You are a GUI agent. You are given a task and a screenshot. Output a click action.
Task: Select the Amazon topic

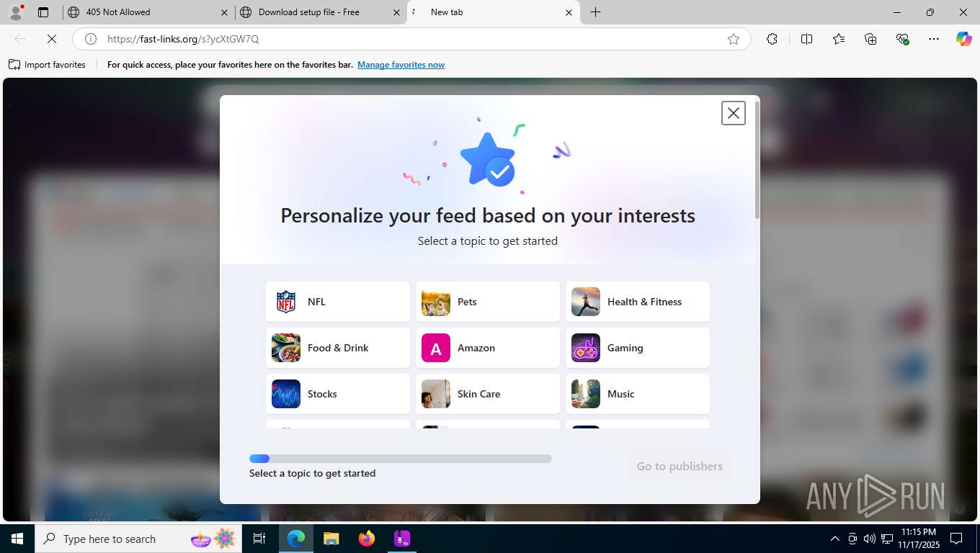(488, 348)
